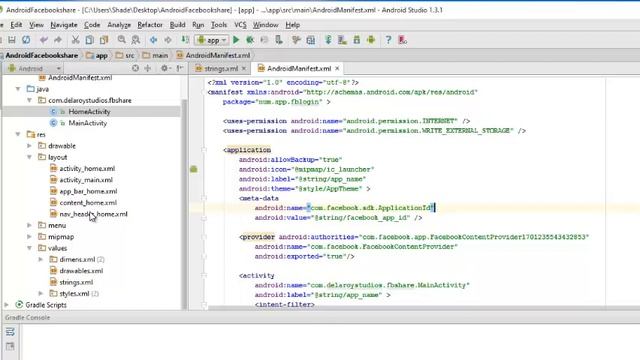Close the strings.xml tab
Screen dimensions: 640x360
pyautogui.click(x=244, y=68)
